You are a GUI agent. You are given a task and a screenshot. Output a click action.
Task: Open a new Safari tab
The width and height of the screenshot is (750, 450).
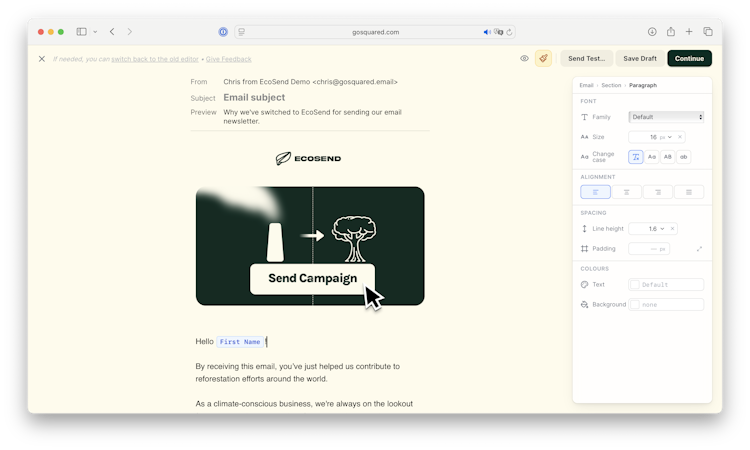pos(689,32)
